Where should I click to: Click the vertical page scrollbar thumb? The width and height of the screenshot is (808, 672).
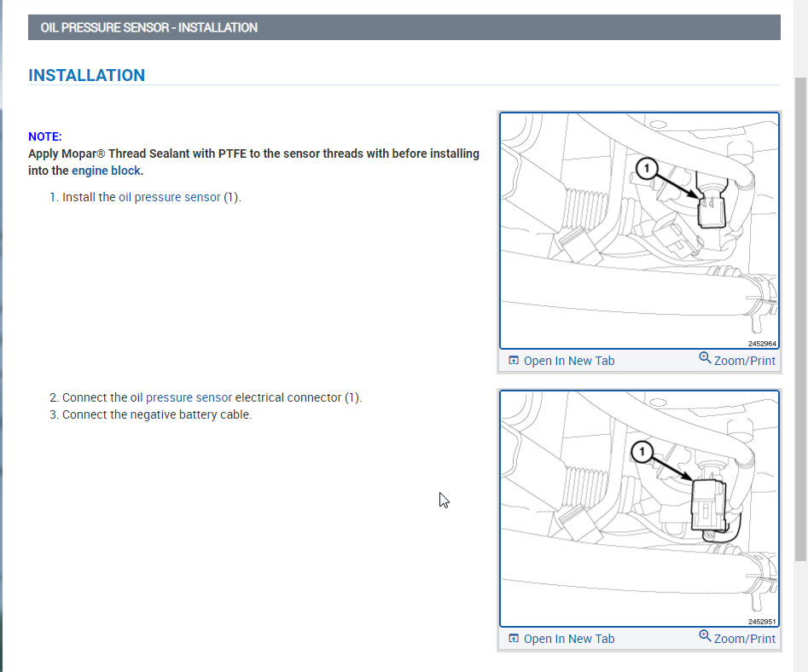tap(801, 319)
